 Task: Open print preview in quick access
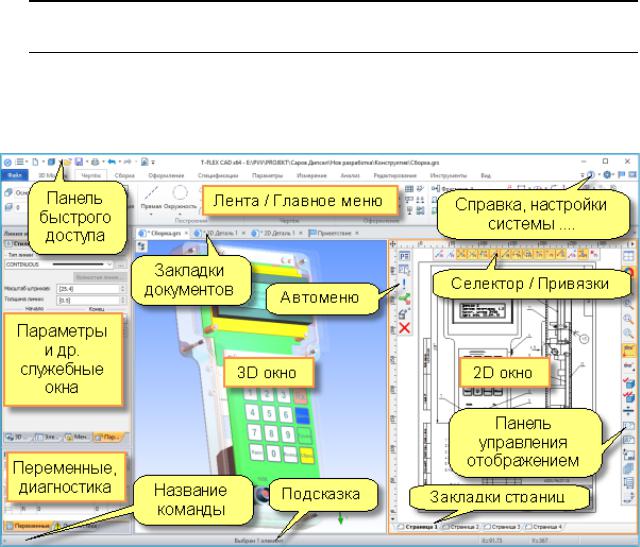coord(144,162)
